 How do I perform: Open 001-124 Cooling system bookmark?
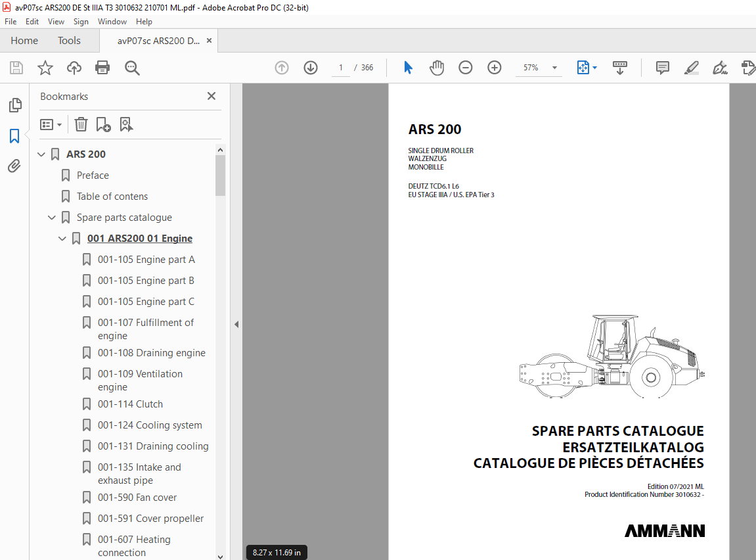coord(150,425)
